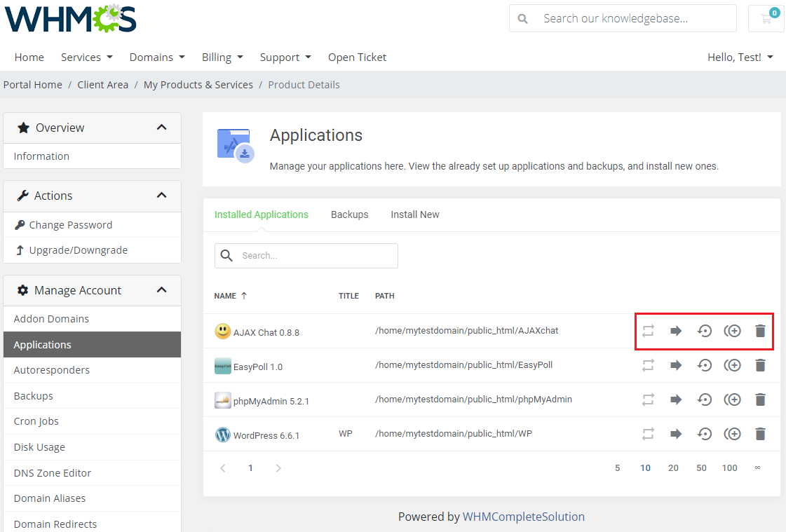Click the arrow icon for WordPress
This screenshot has height=532, width=786.
click(676, 434)
